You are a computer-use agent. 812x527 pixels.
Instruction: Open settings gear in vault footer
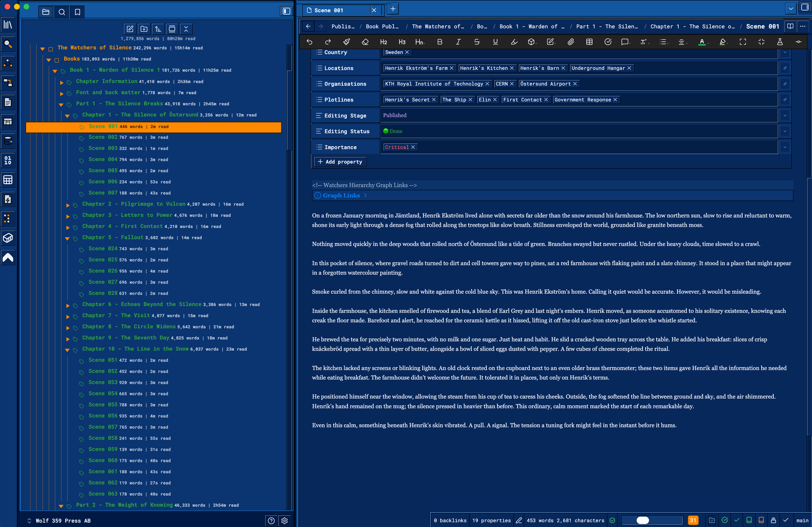(285, 520)
